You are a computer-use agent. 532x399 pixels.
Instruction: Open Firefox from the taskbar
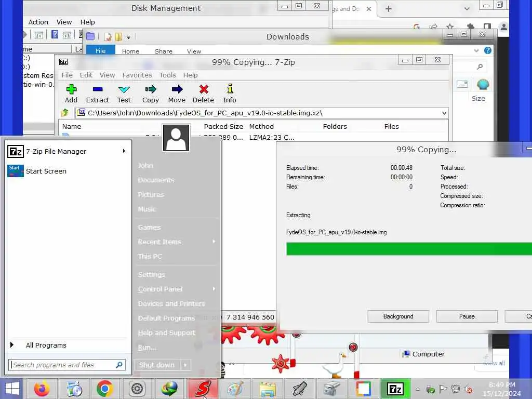tap(42, 389)
